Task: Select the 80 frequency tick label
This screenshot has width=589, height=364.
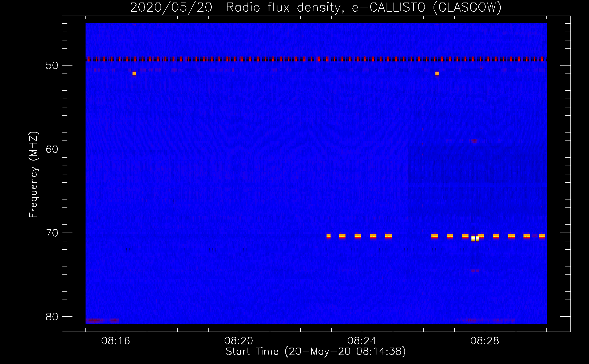Action: pyautogui.click(x=52, y=317)
